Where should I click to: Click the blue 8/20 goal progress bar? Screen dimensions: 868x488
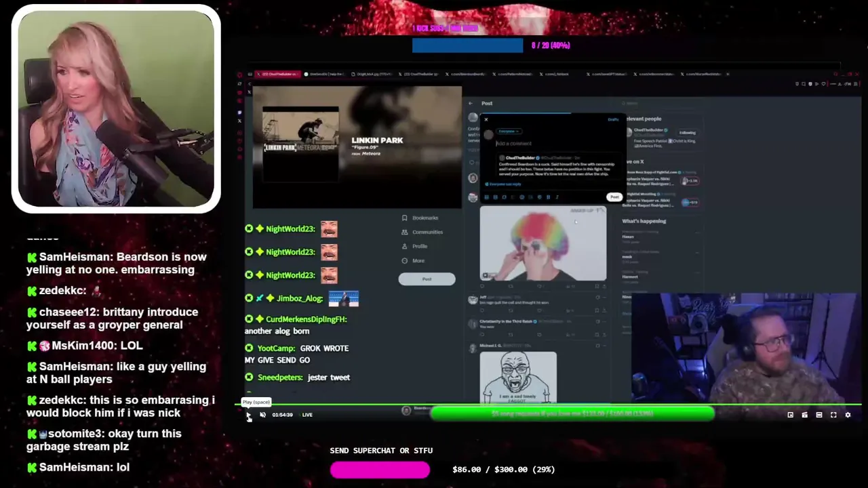point(468,45)
